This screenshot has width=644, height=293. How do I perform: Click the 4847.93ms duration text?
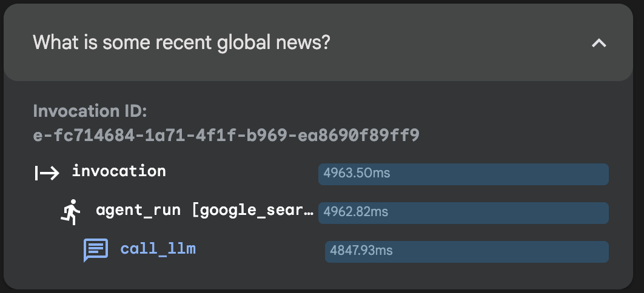(x=361, y=250)
